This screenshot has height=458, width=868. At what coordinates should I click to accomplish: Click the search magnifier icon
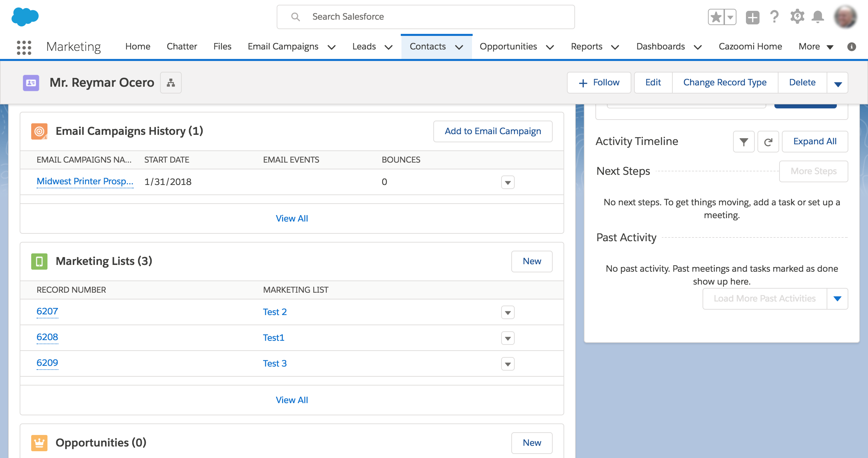point(296,17)
